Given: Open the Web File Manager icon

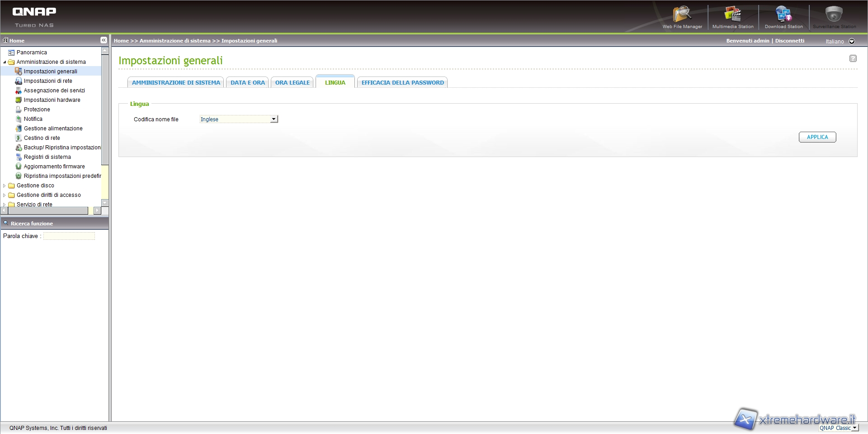Looking at the screenshot, I should 682,15.
